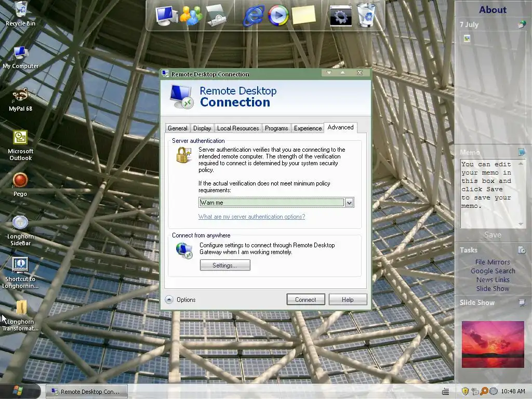The width and height of the screenshot is (532, 399).
Task: Click the padlock server authentication icon
Action: 183,155
